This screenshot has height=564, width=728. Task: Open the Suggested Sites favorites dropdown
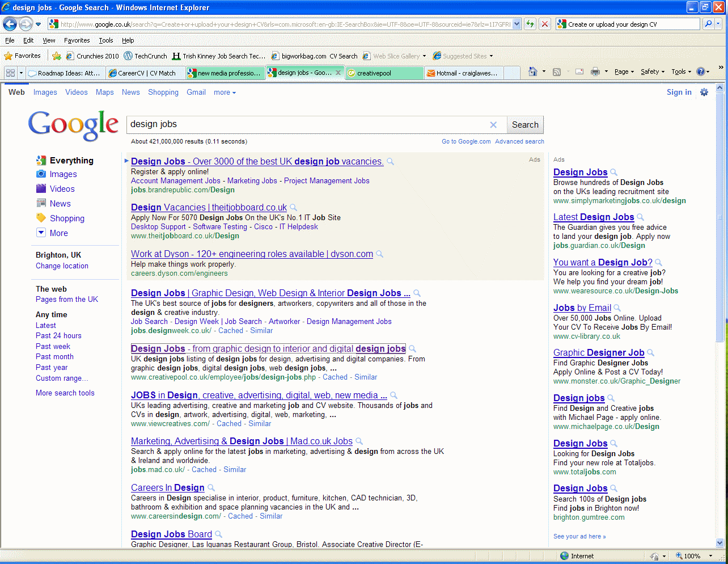point(463,56)
